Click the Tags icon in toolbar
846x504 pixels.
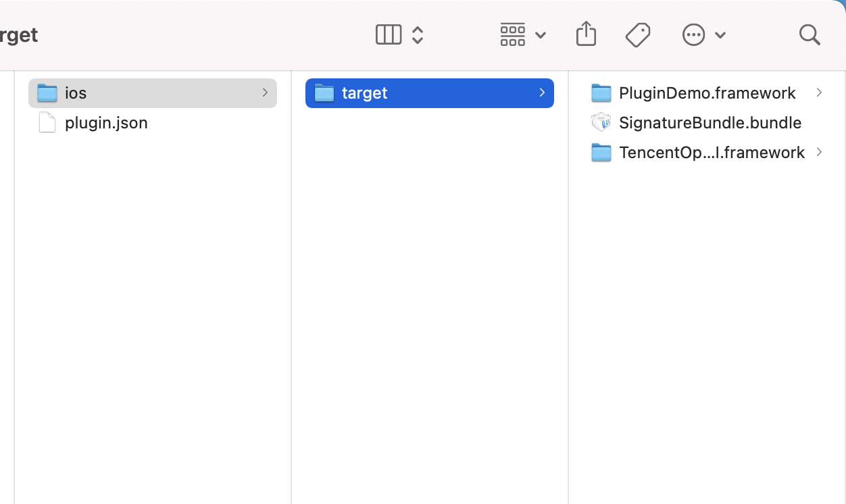click(x=637, y=34)
